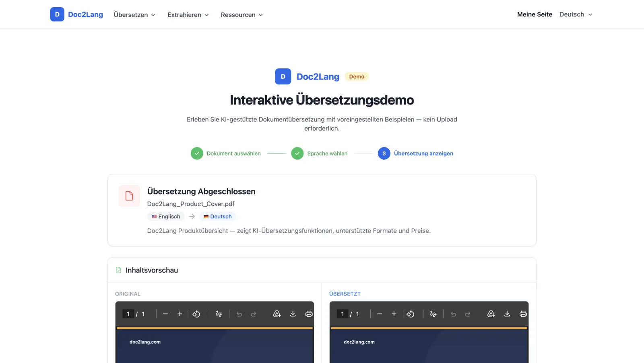
Task: Go back to Sprache wählen step
Action: (320, 154)
